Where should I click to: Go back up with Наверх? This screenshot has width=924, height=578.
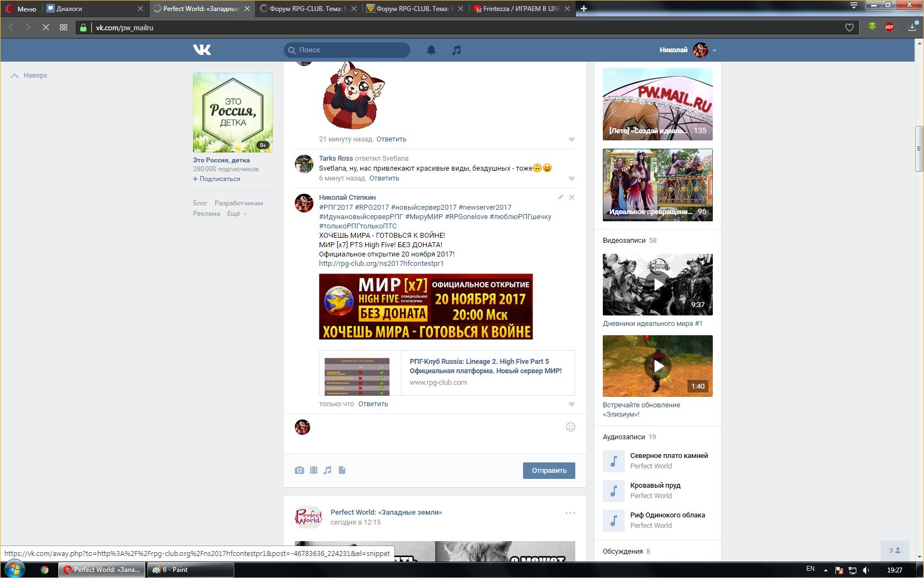click(x=29, y=75)
